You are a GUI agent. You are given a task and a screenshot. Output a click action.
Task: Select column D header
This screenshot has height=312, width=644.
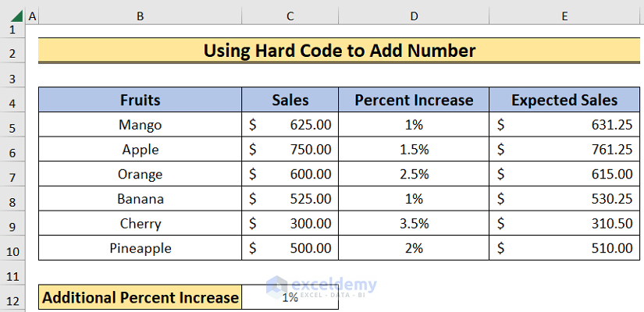point(414,16)
